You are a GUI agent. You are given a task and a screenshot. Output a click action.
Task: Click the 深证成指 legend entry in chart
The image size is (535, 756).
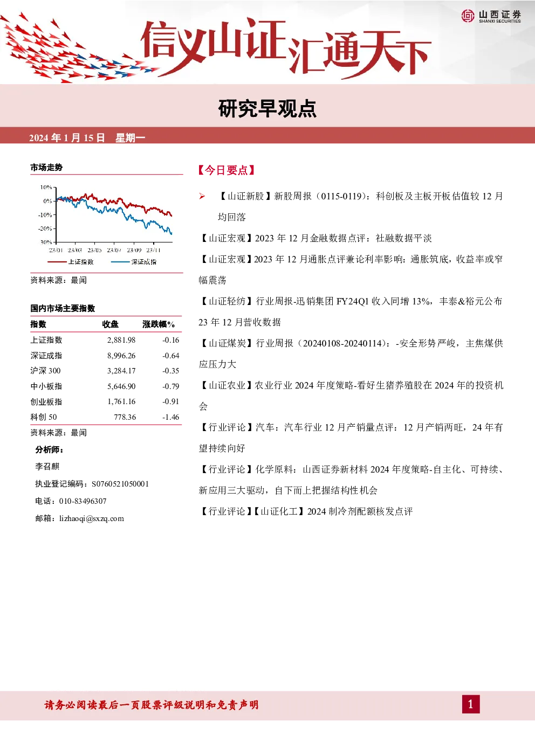pos(134,262)
